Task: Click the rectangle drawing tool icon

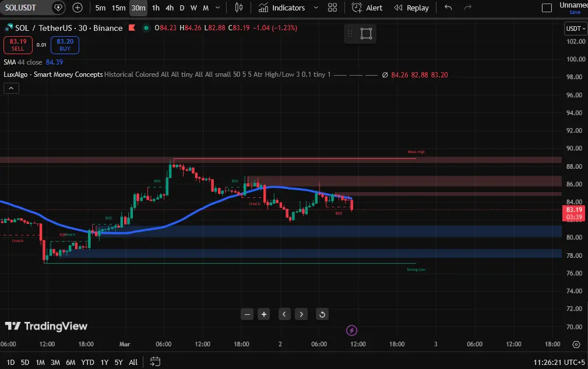Action: [366, 34]
